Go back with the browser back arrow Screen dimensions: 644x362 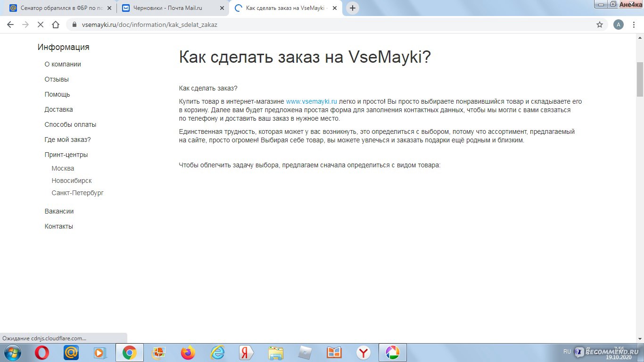(x=10, y=25)
